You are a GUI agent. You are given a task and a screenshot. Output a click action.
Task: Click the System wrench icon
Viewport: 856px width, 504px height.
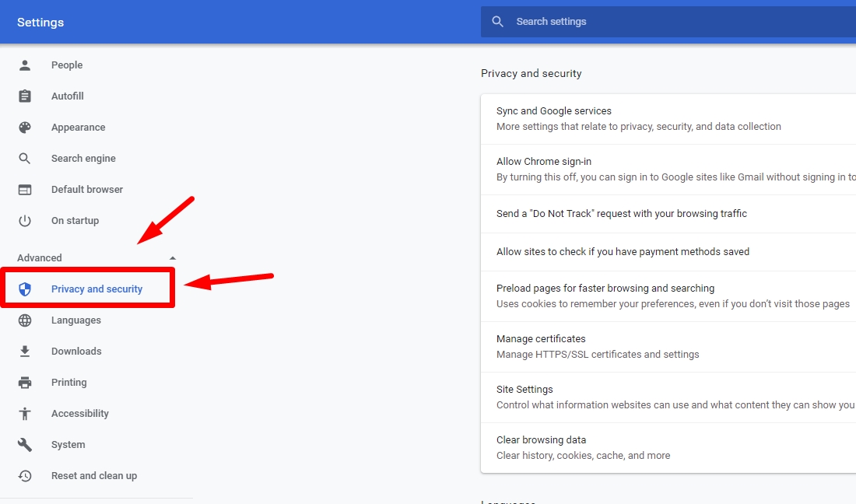click(x=25, y=445)
